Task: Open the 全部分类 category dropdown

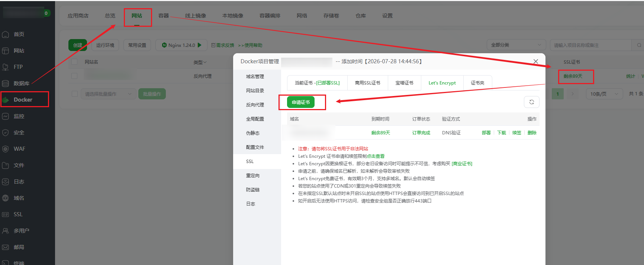Action: click(516, 45)
